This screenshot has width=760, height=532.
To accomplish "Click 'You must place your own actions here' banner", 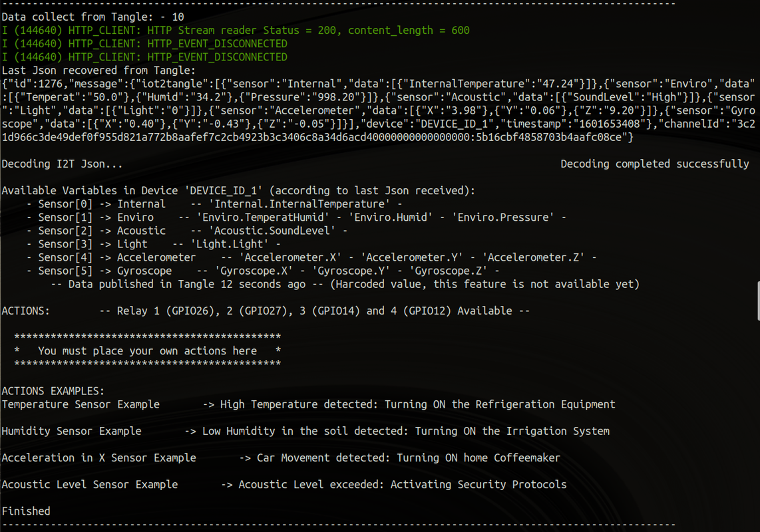I will click(147, 351).
